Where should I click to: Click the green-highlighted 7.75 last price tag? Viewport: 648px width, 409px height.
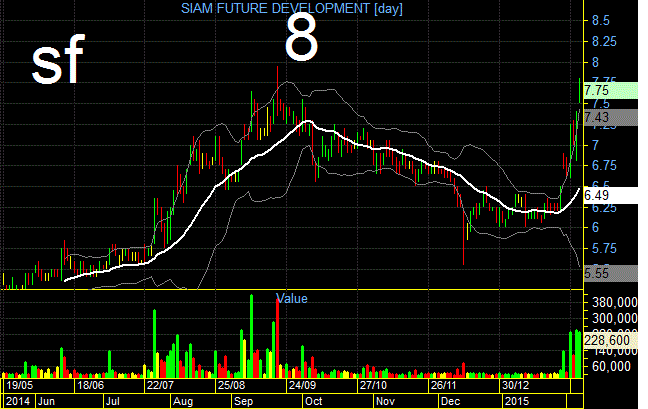611,90
